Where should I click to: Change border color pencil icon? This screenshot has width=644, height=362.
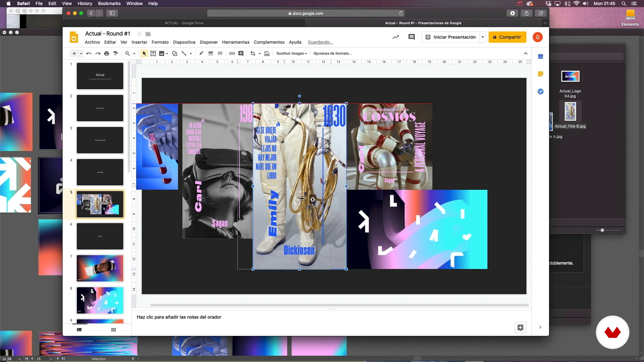pyautogui.click(x=201, y=53)
